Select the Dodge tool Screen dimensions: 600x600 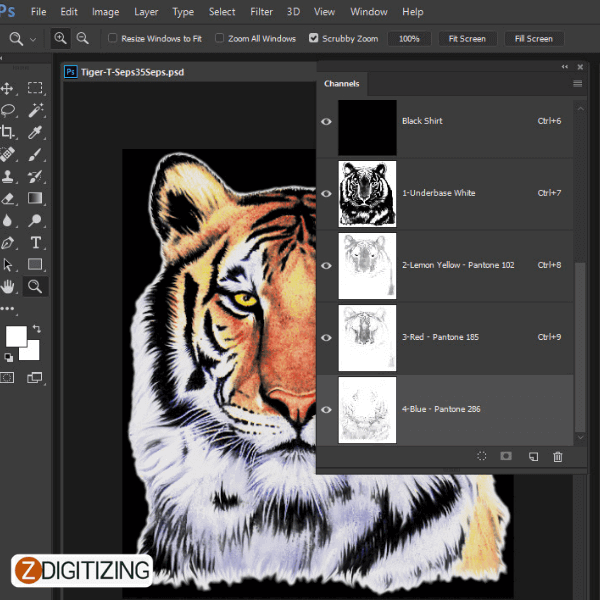click(x=35, y=220)
